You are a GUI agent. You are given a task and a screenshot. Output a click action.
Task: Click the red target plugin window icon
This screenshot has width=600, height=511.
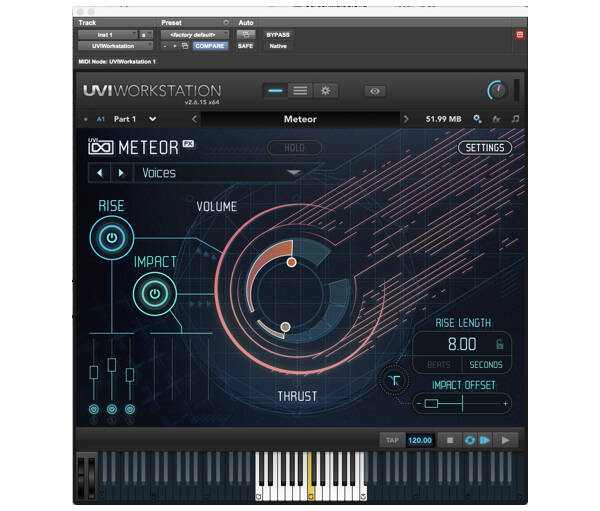pos(519,35)
